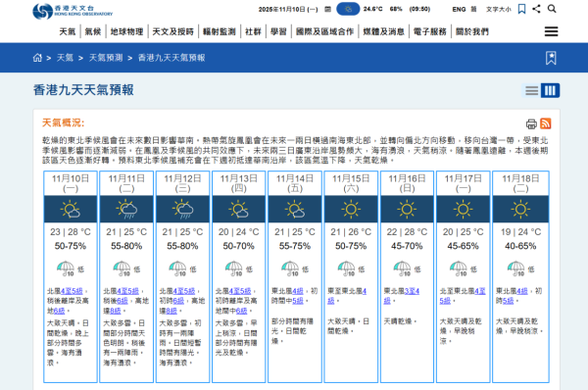Screen dimensions: 588x390
Task: Go to 天氣預測 breadcrumb link
Action: click(106, 58)
